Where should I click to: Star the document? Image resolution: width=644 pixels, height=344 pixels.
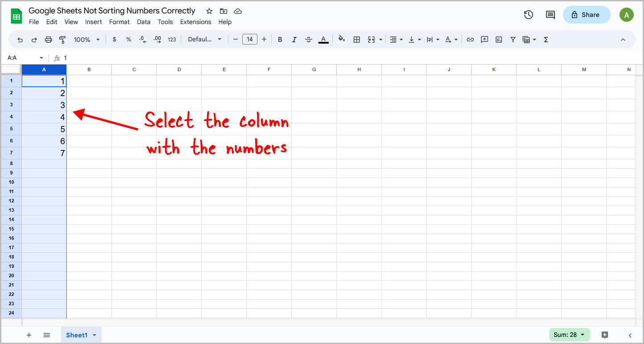[209, 11]
